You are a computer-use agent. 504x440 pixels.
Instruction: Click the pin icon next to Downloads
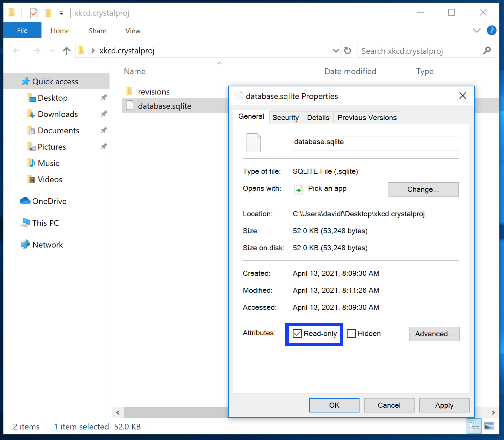click(x=104, y=114)
